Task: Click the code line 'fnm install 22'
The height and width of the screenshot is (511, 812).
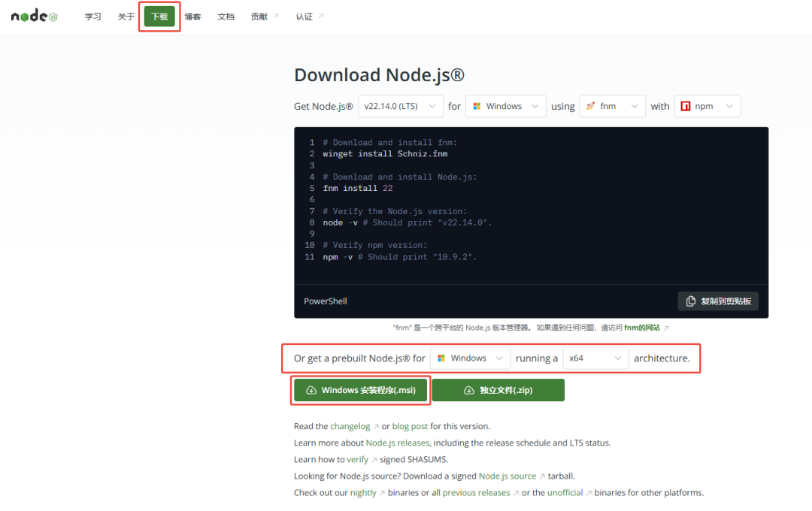Action: pyautogui.click(x=358, y=188)
